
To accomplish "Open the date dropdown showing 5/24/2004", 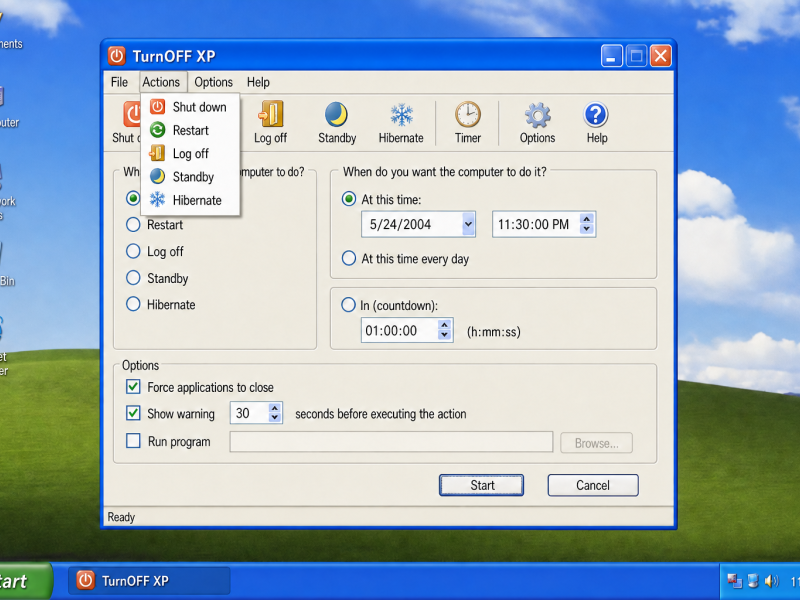I will [x=468, y=224].
